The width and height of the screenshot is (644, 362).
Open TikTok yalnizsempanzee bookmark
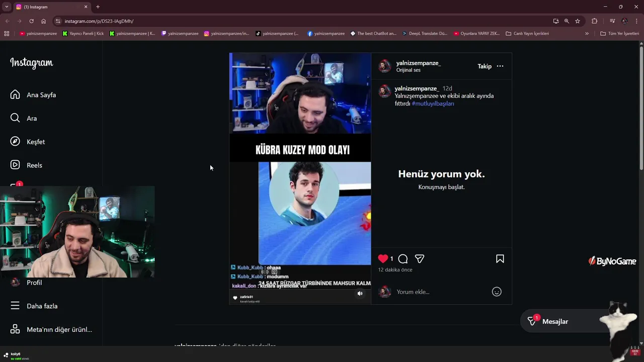coord(277,34)
